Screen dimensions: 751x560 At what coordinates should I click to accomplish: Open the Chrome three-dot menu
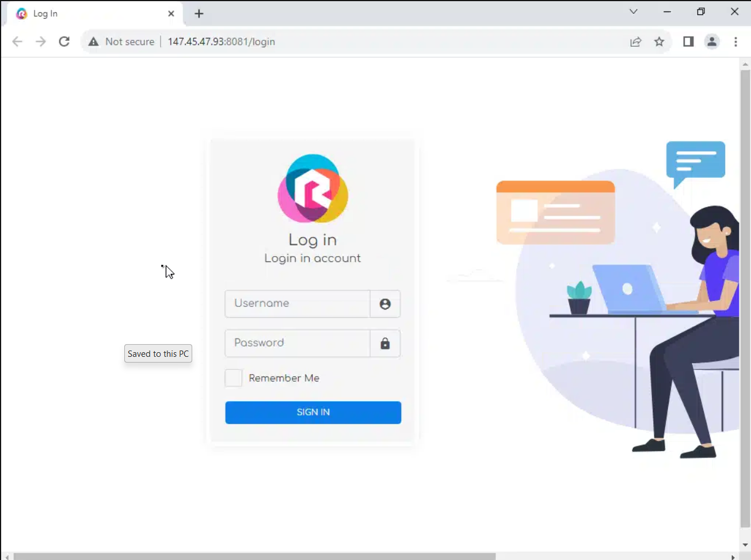pyautogui.click(x=736, y=41)
